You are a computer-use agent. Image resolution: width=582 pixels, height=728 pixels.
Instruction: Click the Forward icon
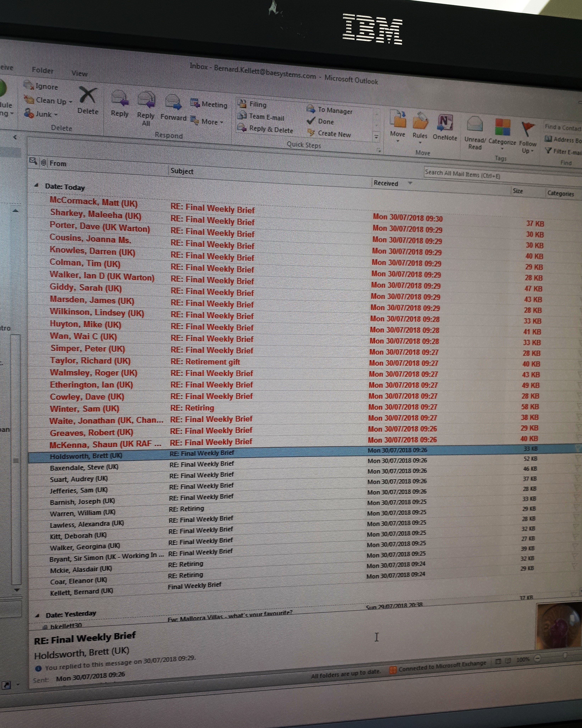pyautogui.click(x=173, y=102)
